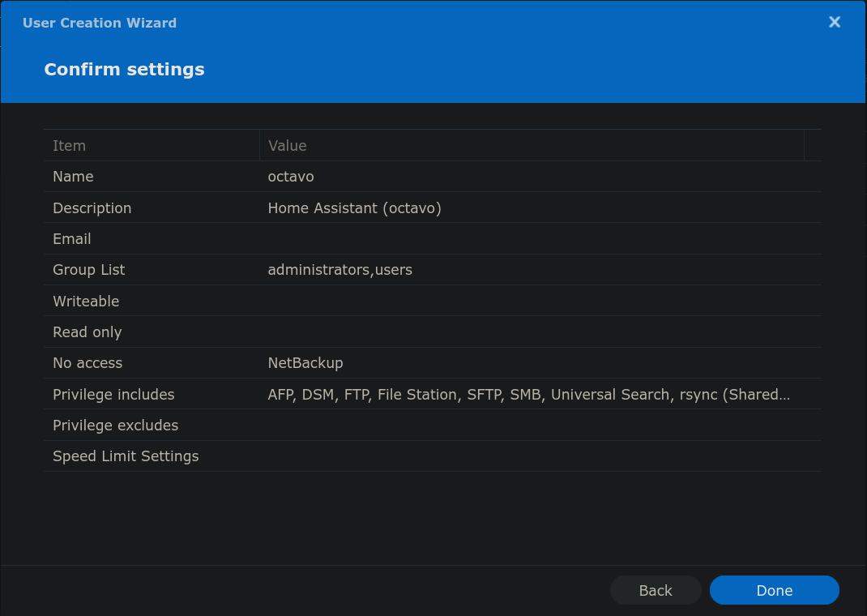Screen dimensions: 867x616
Task: Close the User Creation Wizard dialog
Action: [834, 23]
